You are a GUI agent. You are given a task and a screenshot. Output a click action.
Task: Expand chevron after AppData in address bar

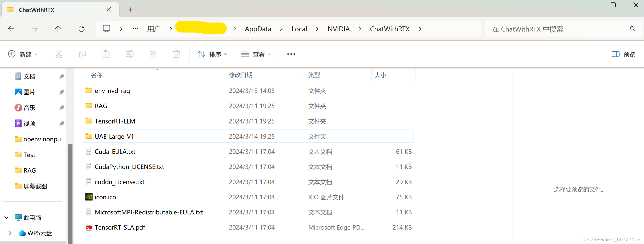[x=282, y=29]
